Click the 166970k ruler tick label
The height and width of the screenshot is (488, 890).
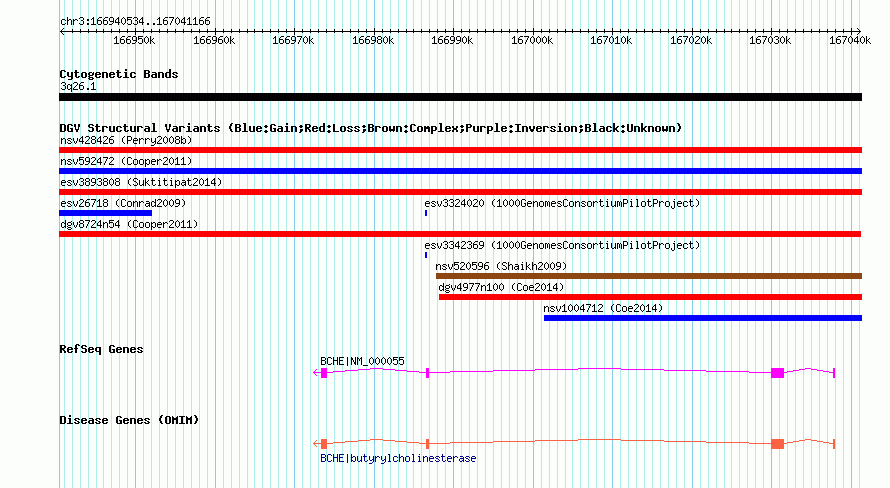[x=293, y=40]
